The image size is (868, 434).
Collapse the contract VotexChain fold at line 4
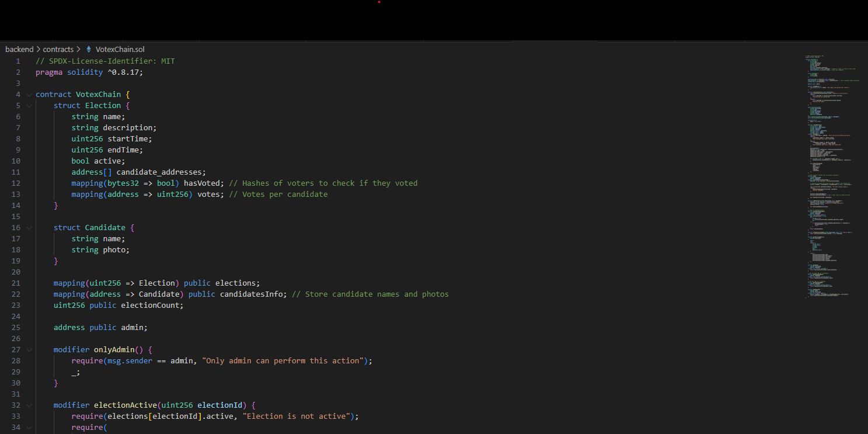29,95
